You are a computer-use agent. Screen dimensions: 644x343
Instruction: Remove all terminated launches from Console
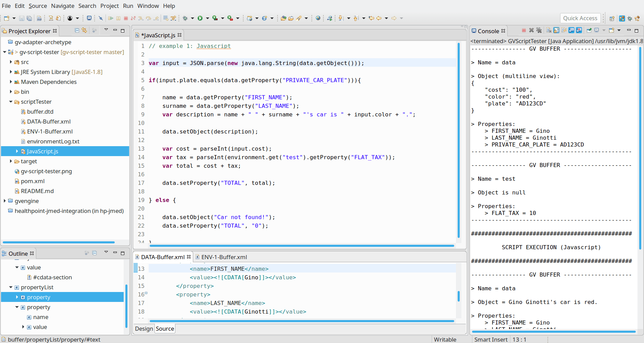click(540, 30)
